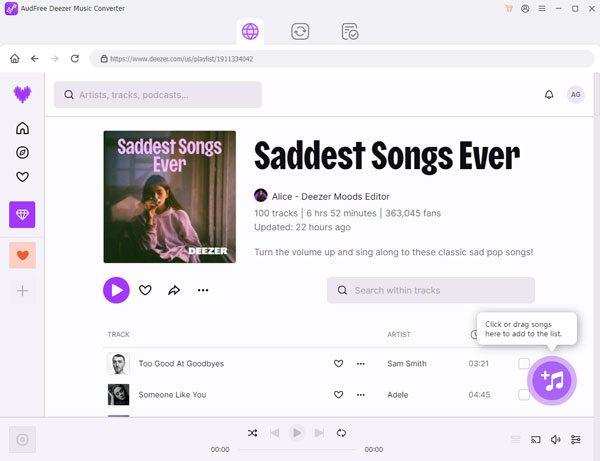Open more options for Too Good At Goodbyes

(360, 364)
